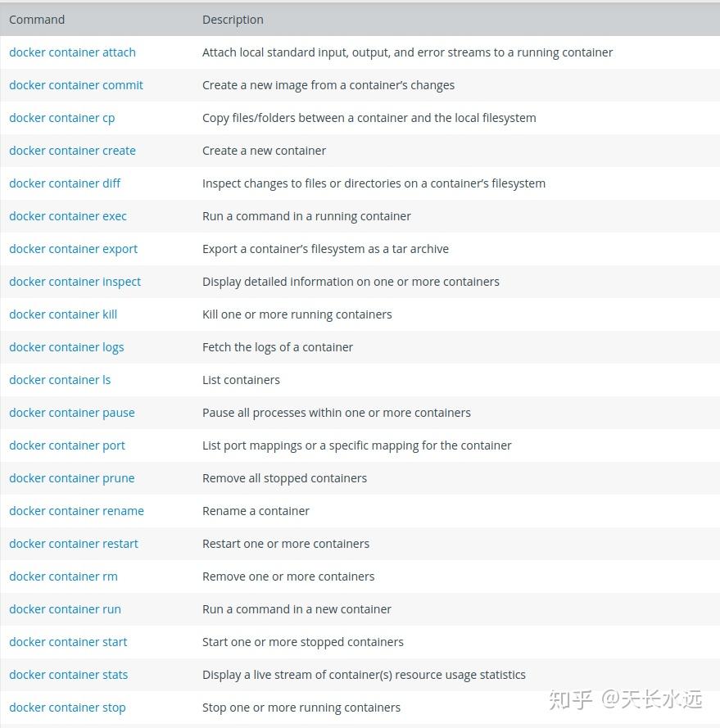Open the docker container prune link
Image resolution: width=720 pixels, height=728 pixels.
tap(72, 479)
